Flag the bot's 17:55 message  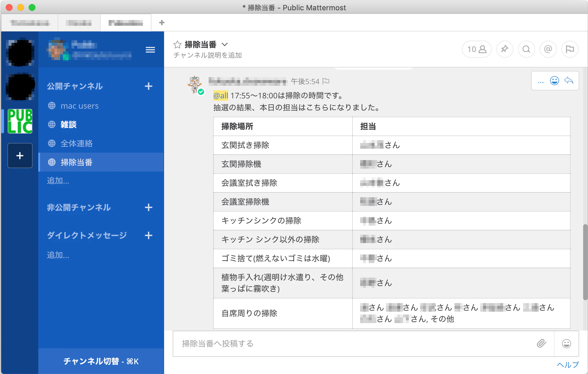326,81
